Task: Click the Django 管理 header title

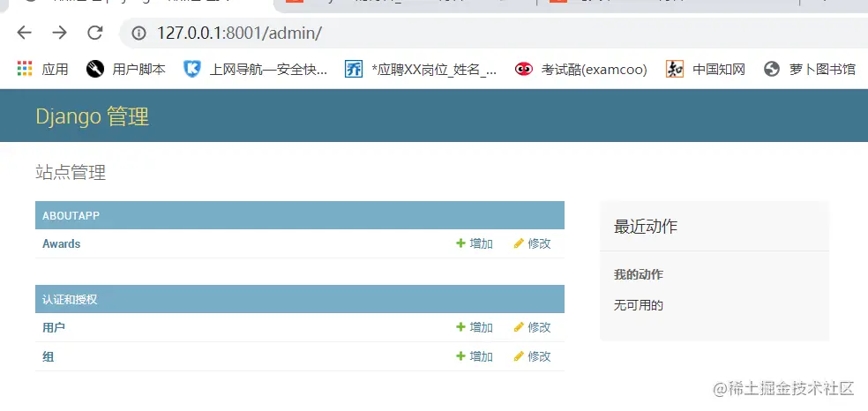Action: pyautogui.click(x=92, y=116)
